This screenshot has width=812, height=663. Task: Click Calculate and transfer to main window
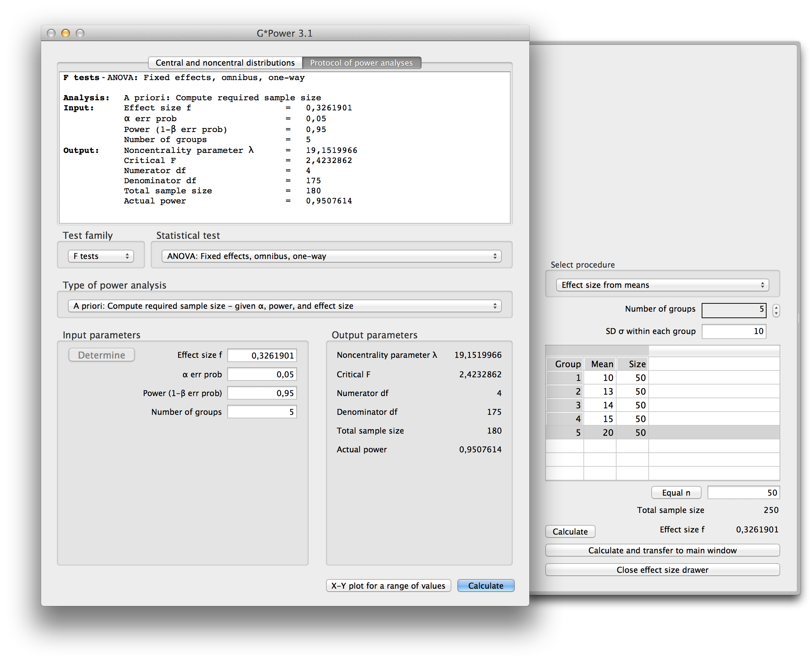(662, 550)
